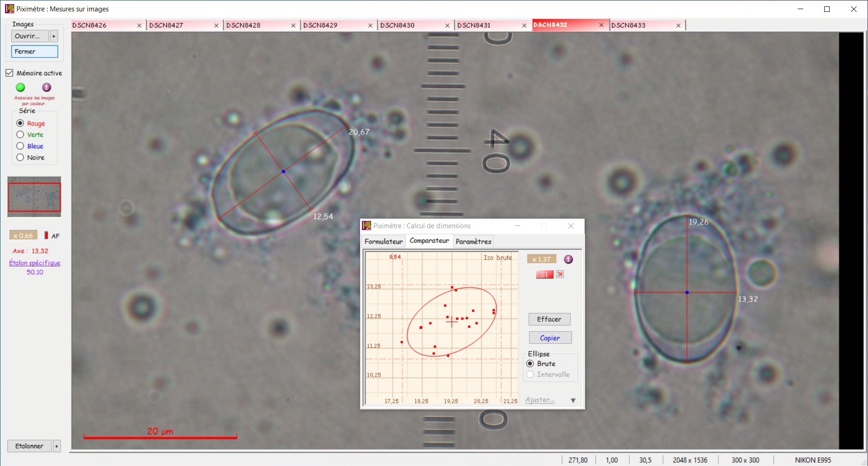This screenshot has height=466, width=868.
Task: Click the red S1 series swatch
Action: (544, 274)
